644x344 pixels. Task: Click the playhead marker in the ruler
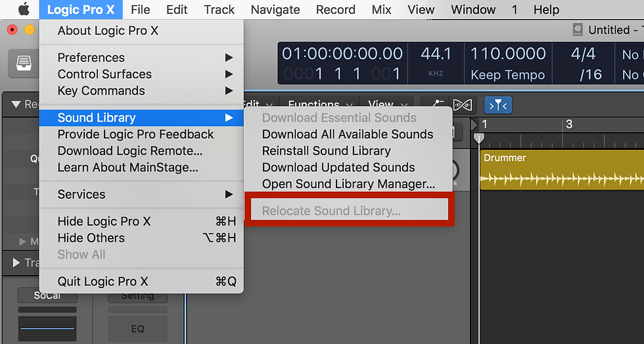click(x=479, y=139)
